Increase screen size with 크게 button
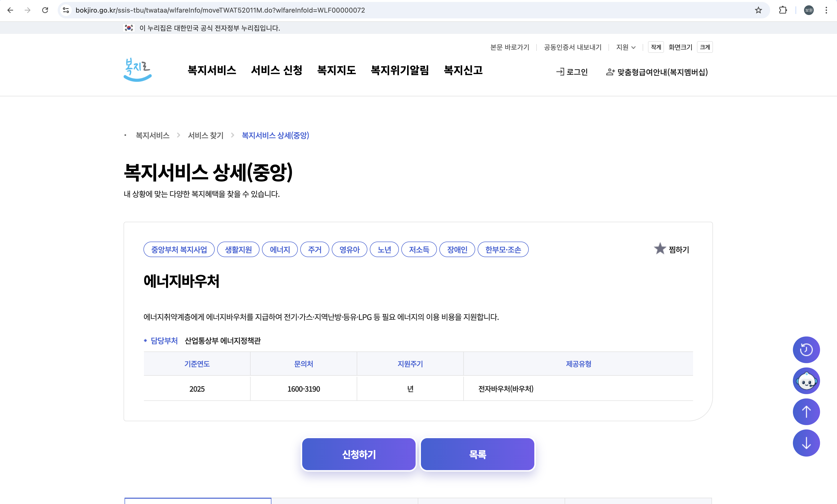Viewport: 837px width, 504px height. tap(704, 47)
